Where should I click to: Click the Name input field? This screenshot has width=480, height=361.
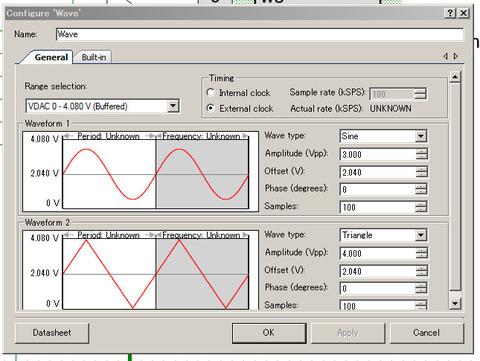[x=260, y=34]
